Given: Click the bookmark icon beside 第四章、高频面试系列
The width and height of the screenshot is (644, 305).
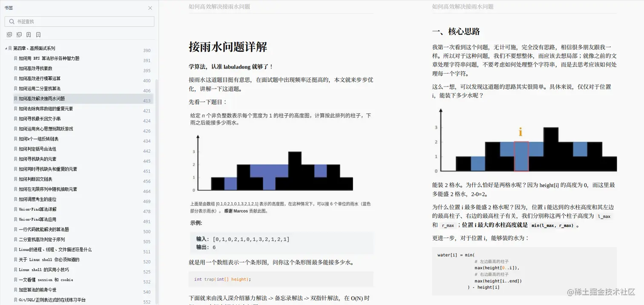Looking at the screenshot, I should (9, 48).
